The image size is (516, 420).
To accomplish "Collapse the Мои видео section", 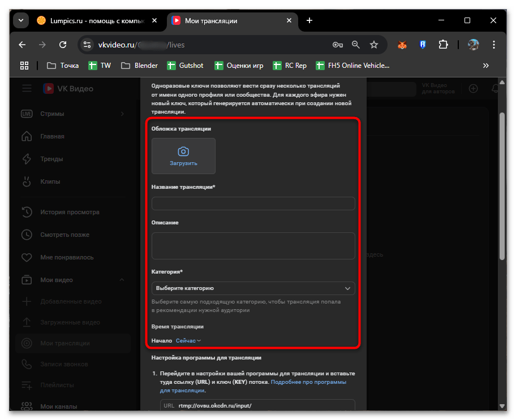I will pos(122,280).
